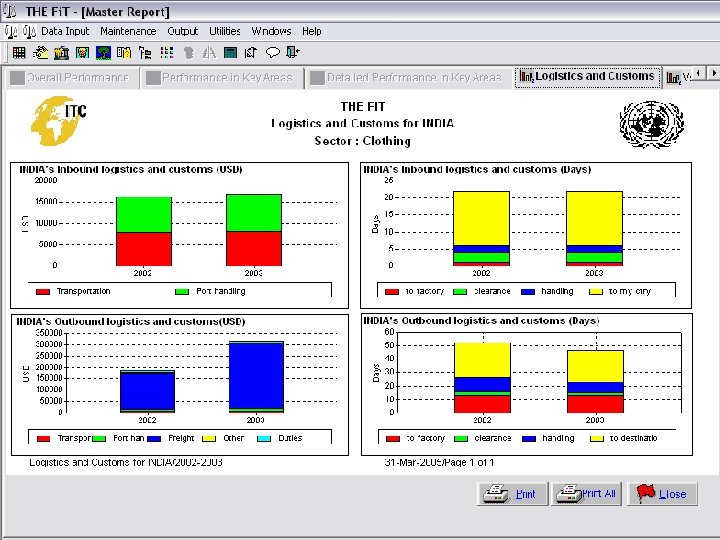
Task: Select the Logistics and Customs tab
Action: [x=587, y=76]
